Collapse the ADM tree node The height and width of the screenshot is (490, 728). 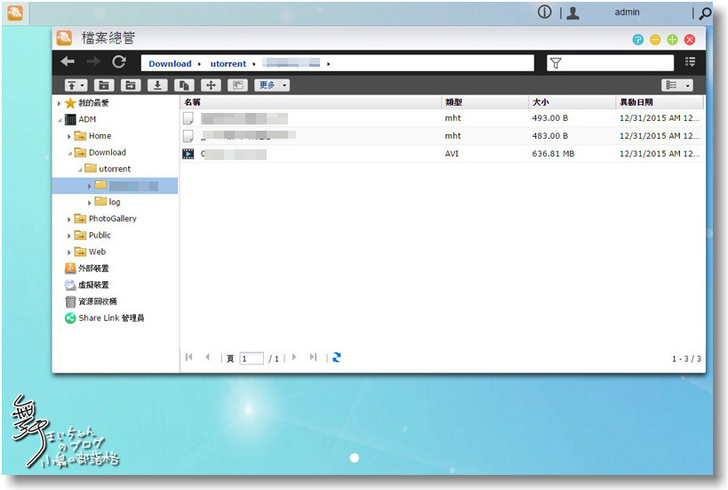tap(59, 120)
